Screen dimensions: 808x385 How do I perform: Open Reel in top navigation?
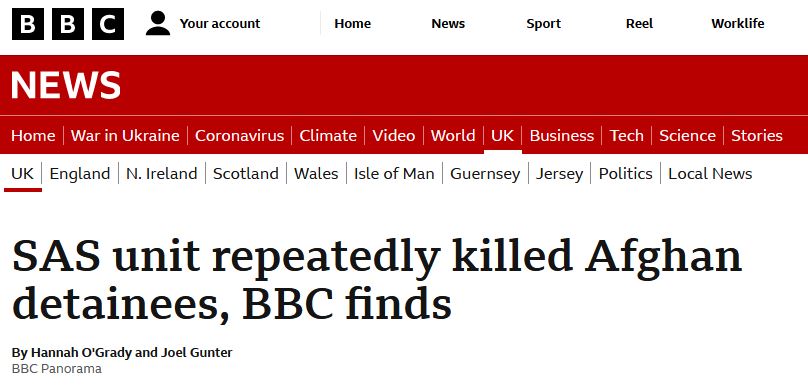tap(639, 24)
